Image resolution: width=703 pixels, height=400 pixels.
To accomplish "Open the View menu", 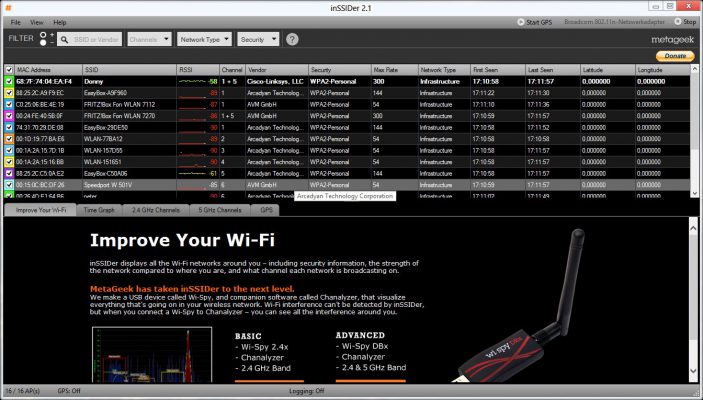I will click(36, 22).
